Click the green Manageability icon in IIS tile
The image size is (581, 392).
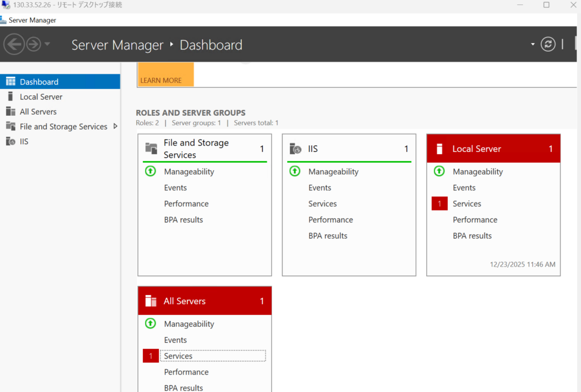click(x=294, y=171)
